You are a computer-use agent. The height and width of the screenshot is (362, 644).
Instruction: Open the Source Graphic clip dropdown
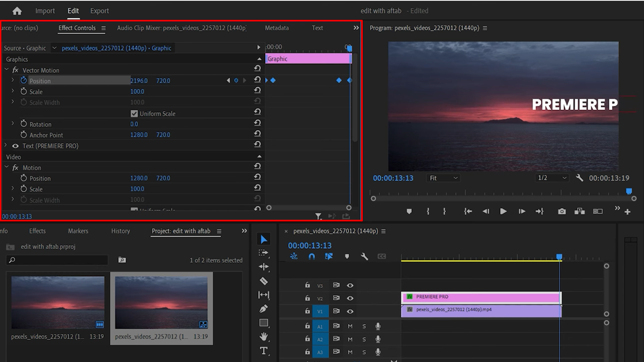click(54, 48)
